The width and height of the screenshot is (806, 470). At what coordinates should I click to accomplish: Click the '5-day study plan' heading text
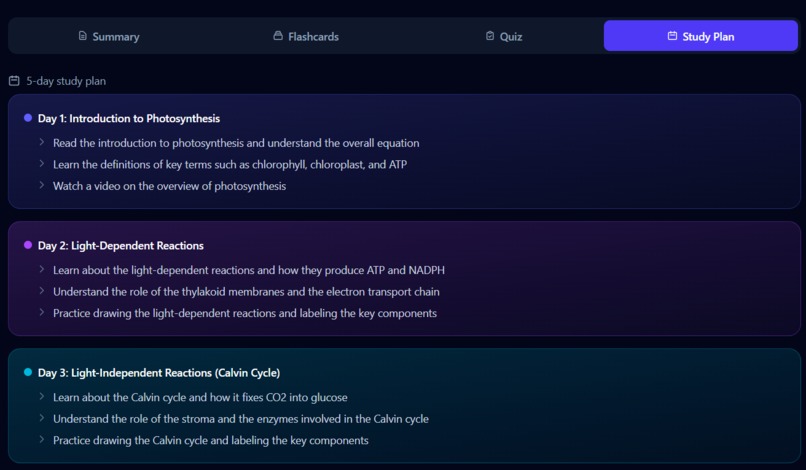coord(66,81)
